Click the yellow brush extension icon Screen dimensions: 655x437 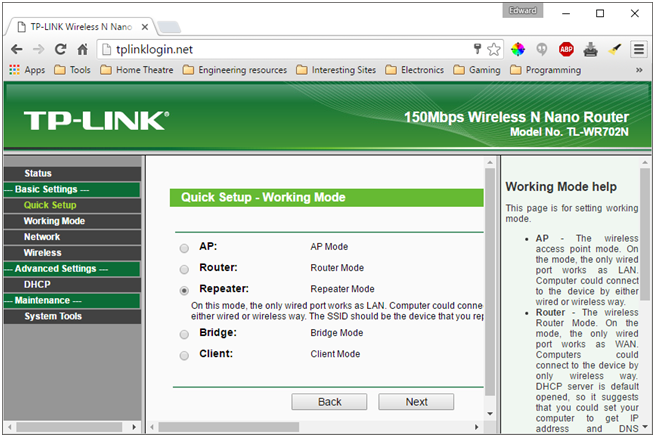coord(614,49)
